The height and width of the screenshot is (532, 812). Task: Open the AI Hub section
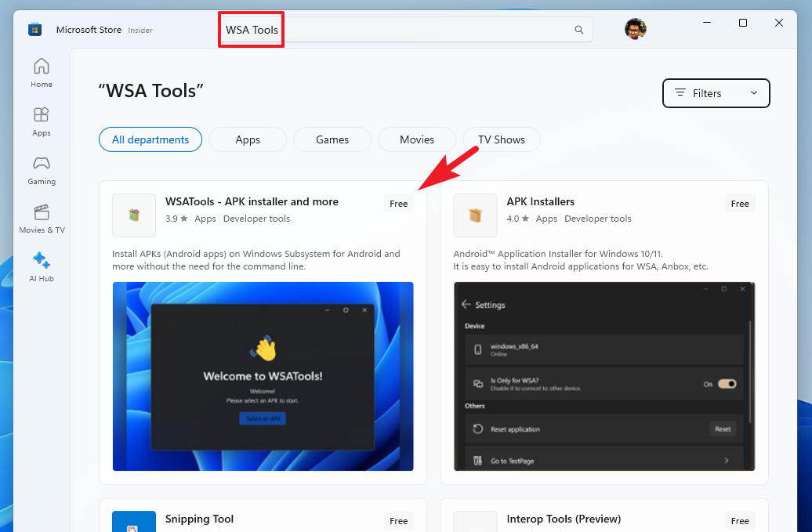[x=42, y=267]
